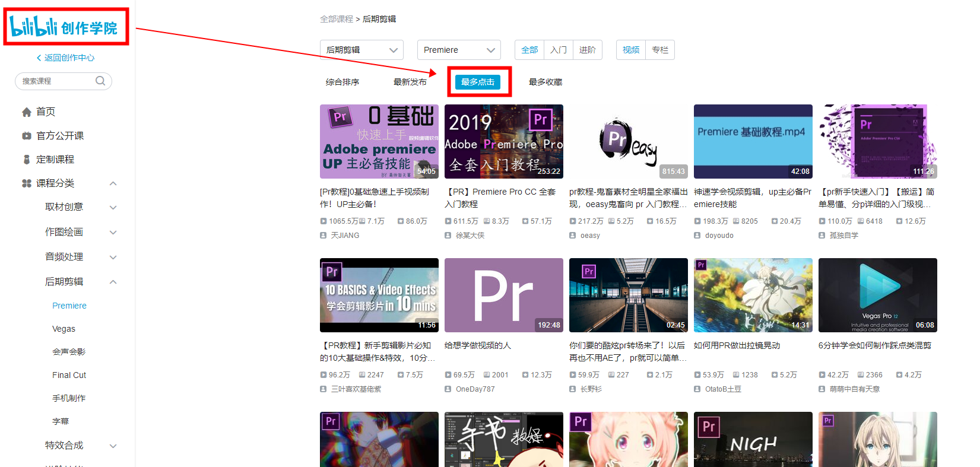The height and width of the screenshot is (467, 980).
Task: Open the 首页 home icon
Action: coord(27,112)
